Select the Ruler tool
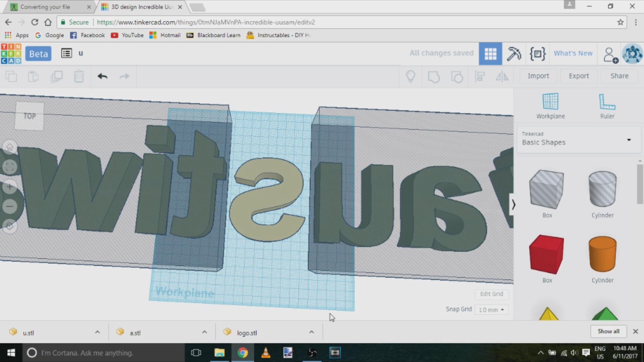Image resolution: width=644 pixels, height=362 pixels. (x=607, y=102)
